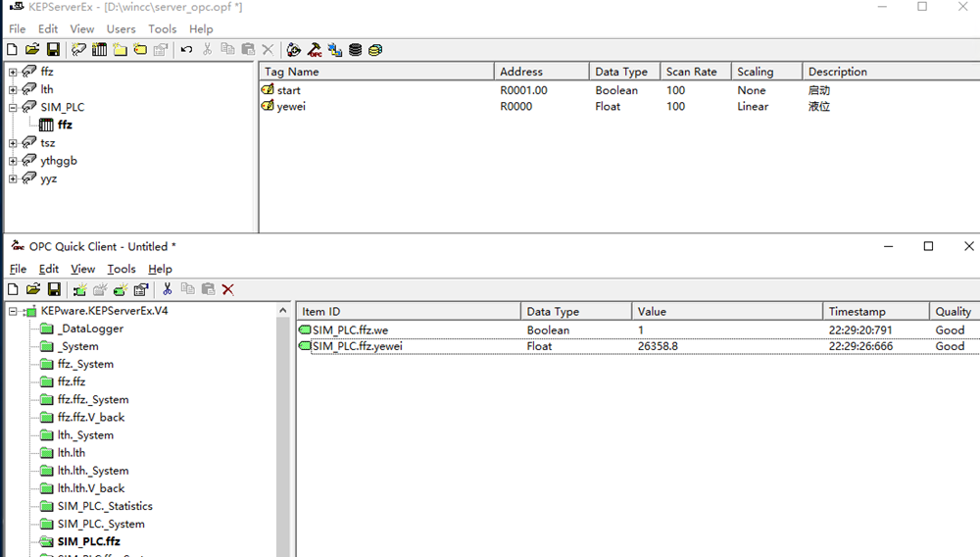Click Delete icon in Quick Client toolbar
Viewport: 980px width, 557px height.
(228, 289)
